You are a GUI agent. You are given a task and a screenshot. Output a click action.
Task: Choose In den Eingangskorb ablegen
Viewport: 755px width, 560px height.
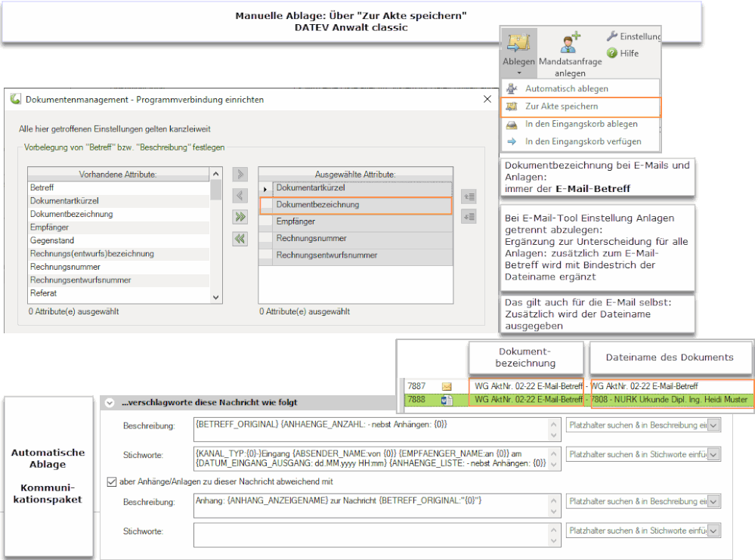click(580, 124)
